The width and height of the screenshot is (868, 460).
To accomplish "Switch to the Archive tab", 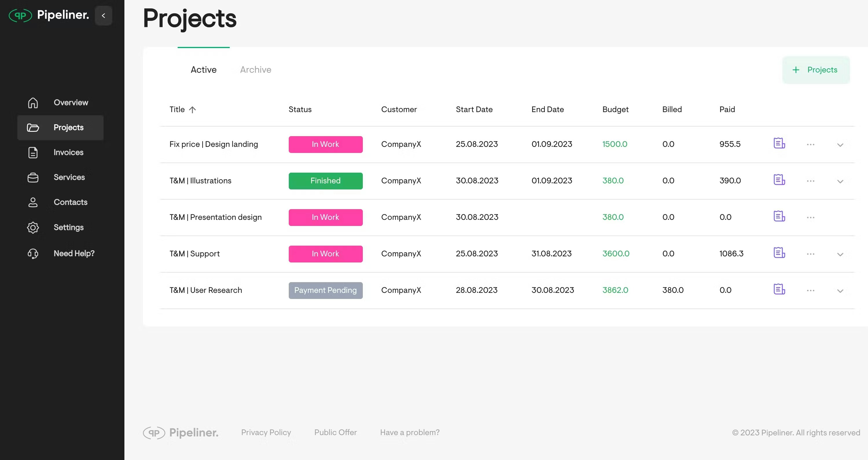I will point(255,70).
